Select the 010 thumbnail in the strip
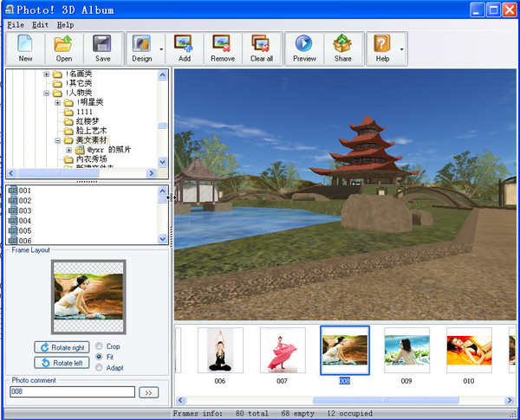Viewport: 520px width, 420px height. [x=469, y=350]
